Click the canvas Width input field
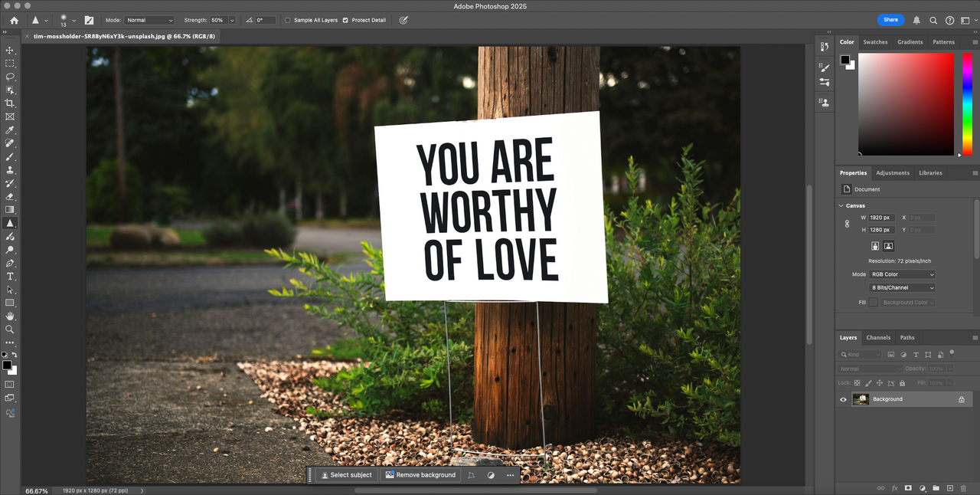The height and width of the screenshot is (495, 980). point(881,218)
